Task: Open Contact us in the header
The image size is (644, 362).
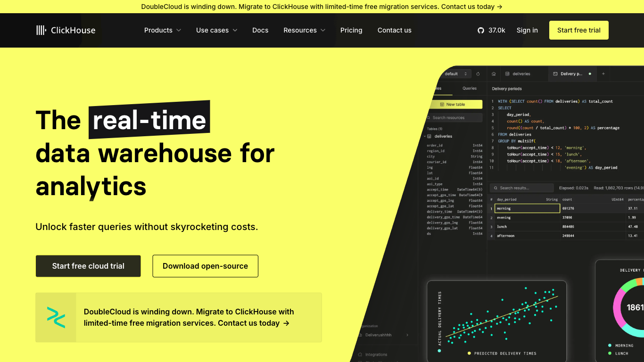Action: pos(395,30)
